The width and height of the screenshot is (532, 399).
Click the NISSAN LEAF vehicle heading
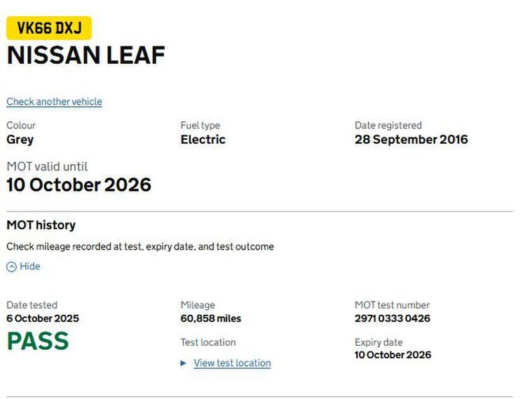(86, 56)
